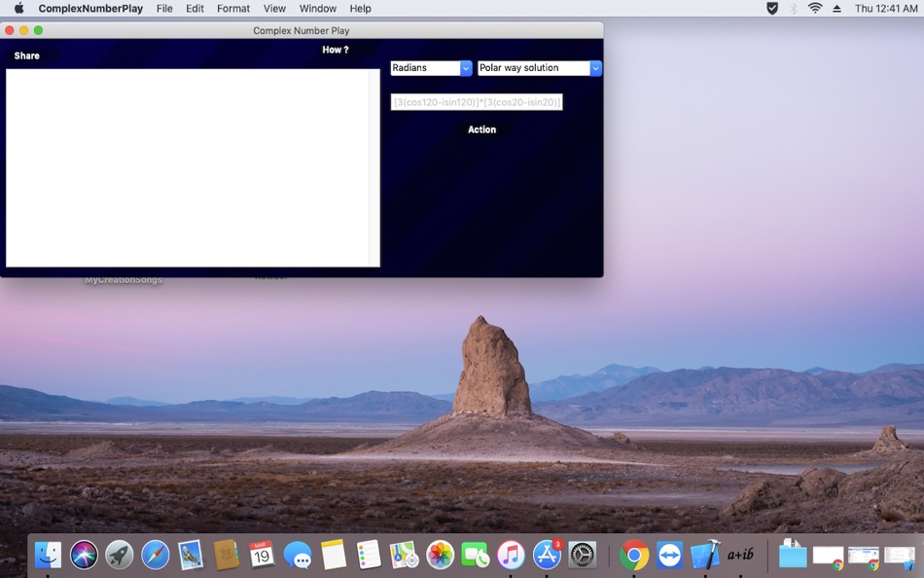924x578 pixels.
Task: Open FaceTime from the dock
Action: (476, 555)
